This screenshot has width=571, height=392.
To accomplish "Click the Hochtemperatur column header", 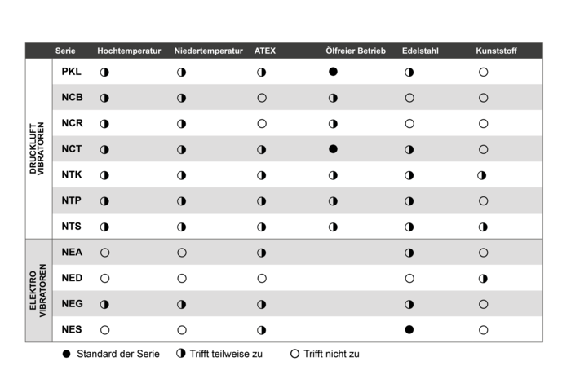I will tap(129, 51).
